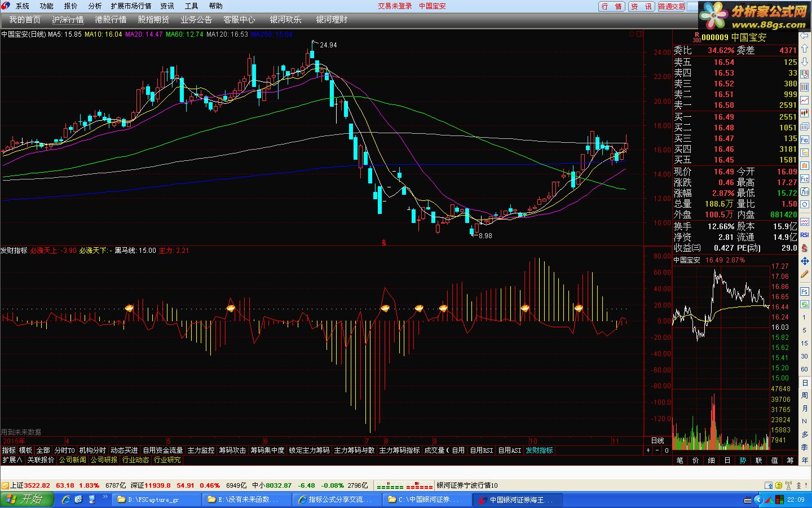Click the down arrow sidebar icon

805,62
